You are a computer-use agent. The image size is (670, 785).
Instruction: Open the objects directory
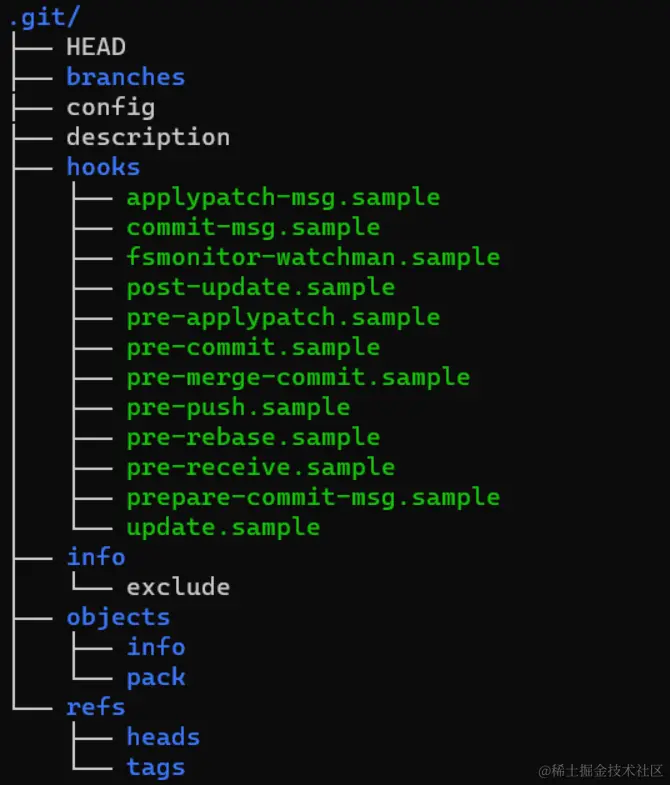pyautogui.click(x=118, y=617)
